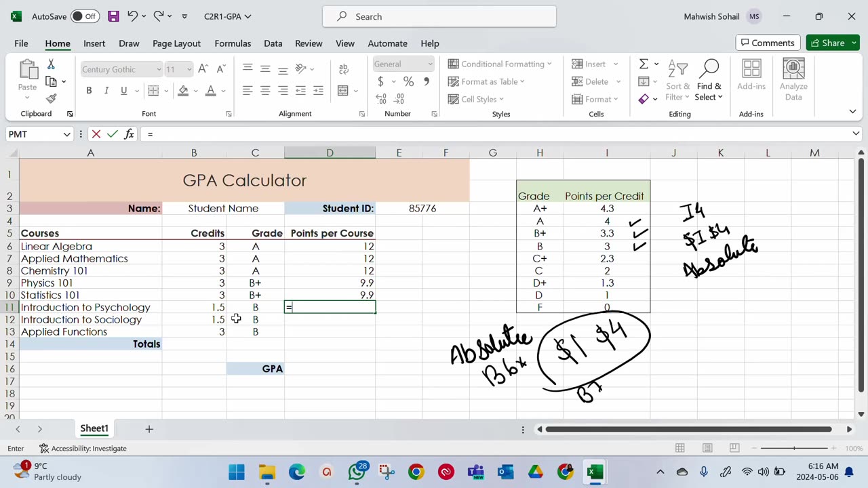Screen dimensions: 868x488
Task: Click the Orientation text angle icon
Action: pyautogui.click(x=300, y=68)
